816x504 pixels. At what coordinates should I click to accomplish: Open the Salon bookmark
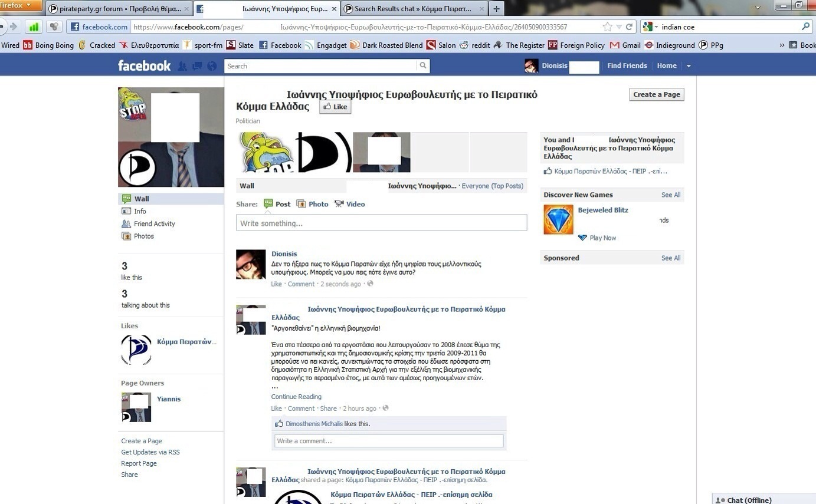[441, 45]
